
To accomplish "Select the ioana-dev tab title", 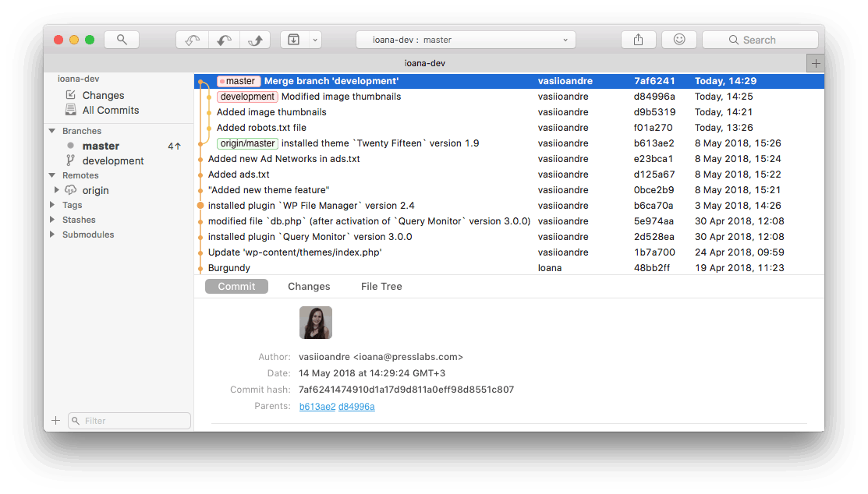I will coord(424,63).
